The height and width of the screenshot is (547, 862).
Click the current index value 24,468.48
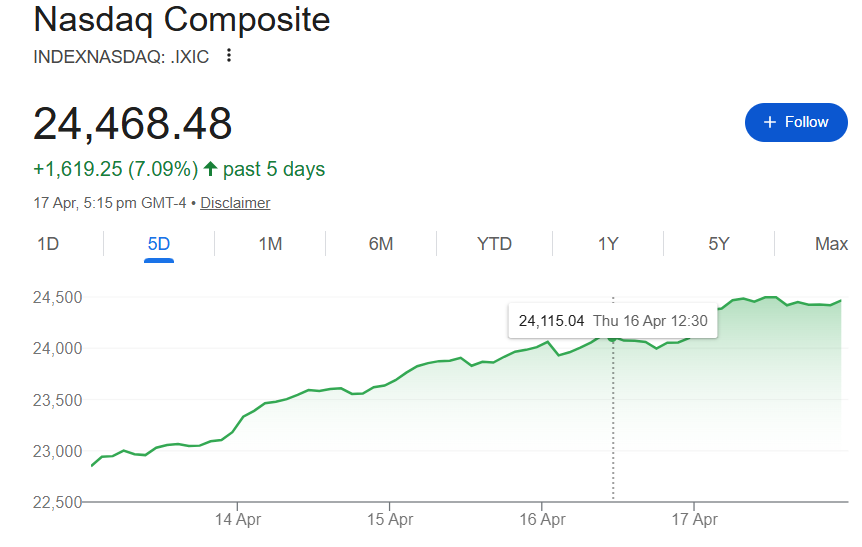[x=133, y=123]
